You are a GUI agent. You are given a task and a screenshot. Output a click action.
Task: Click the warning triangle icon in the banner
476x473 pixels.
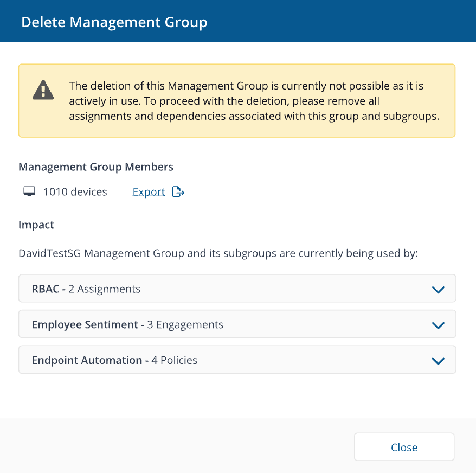click(43, 90)
